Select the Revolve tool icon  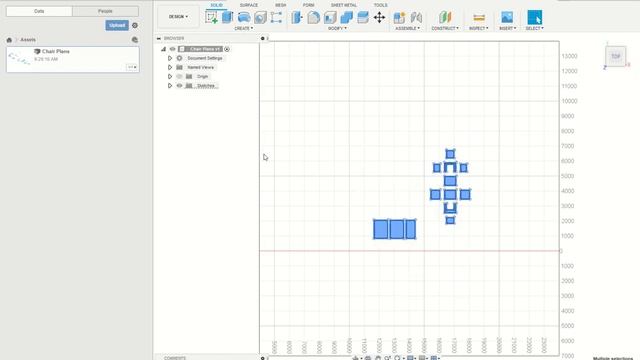tap(244, 17)
